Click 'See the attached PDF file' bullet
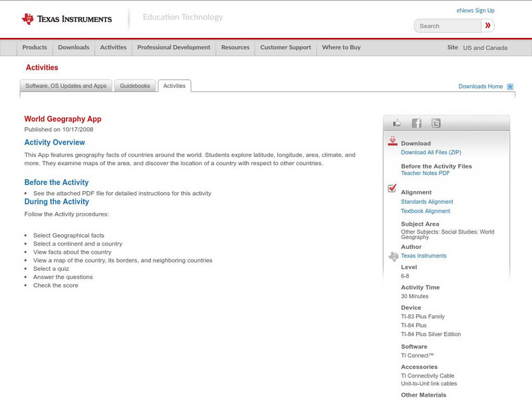Image resolution: width=532 pixels, height=398 pixels. pyautogui.click(x=122, y=193)
